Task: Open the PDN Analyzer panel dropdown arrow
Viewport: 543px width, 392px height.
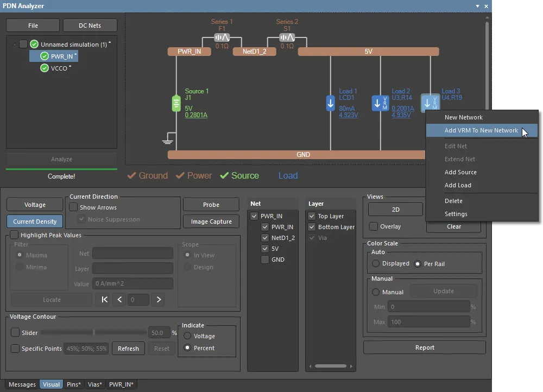Action: (477, 6)
